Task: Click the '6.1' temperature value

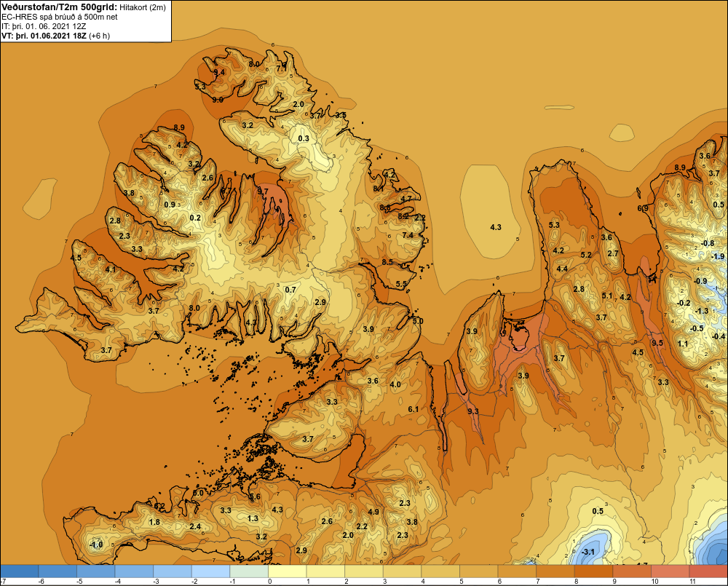Action: click(414, 409)
